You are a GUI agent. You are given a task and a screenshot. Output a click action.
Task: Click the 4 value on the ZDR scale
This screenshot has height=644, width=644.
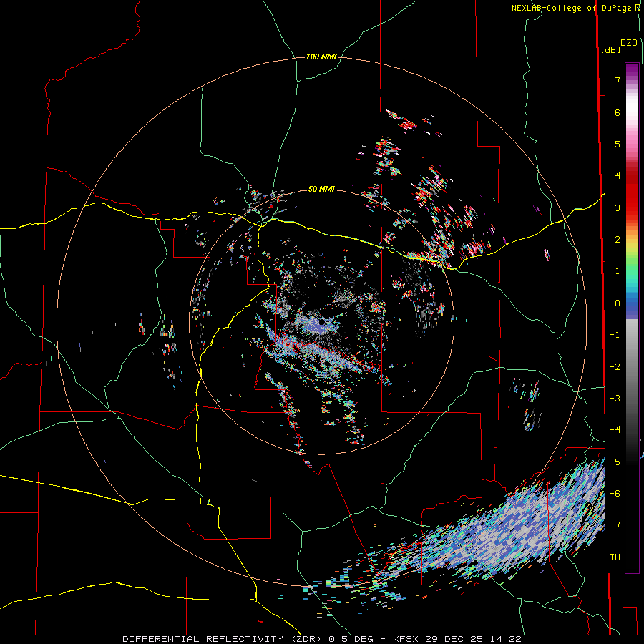click(618, 176)
